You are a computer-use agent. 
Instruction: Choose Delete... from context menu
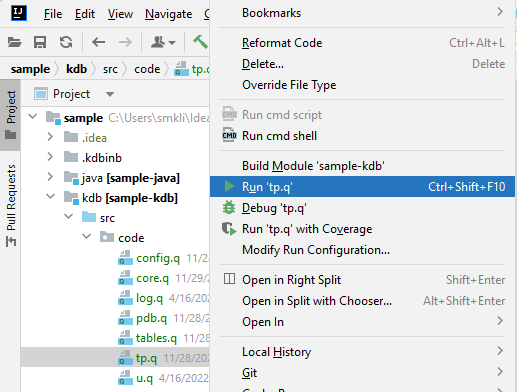[x=363, y=64]
